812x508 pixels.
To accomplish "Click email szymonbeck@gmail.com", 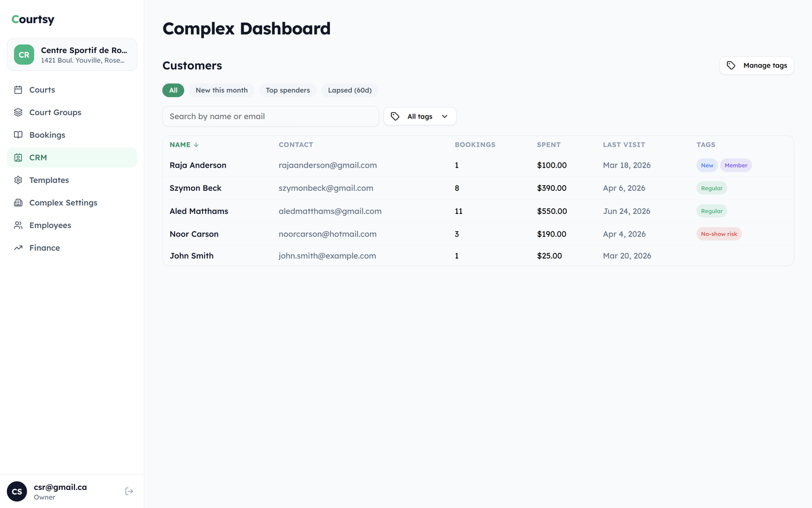I will pyautogui.click(x=326, y=189).
